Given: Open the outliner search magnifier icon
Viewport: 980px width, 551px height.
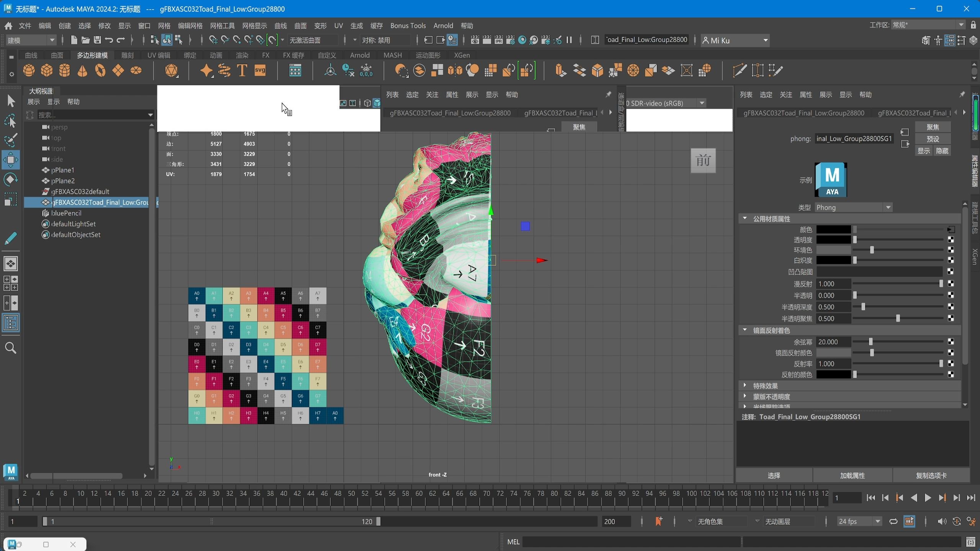Looking at the screenshot, I should pos(10,348).
